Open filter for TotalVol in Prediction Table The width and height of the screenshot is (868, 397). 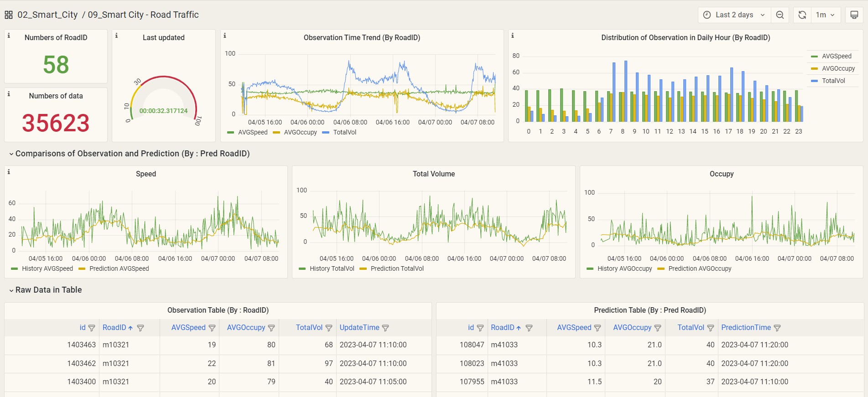pyautogui.click(x=711, y=328)
